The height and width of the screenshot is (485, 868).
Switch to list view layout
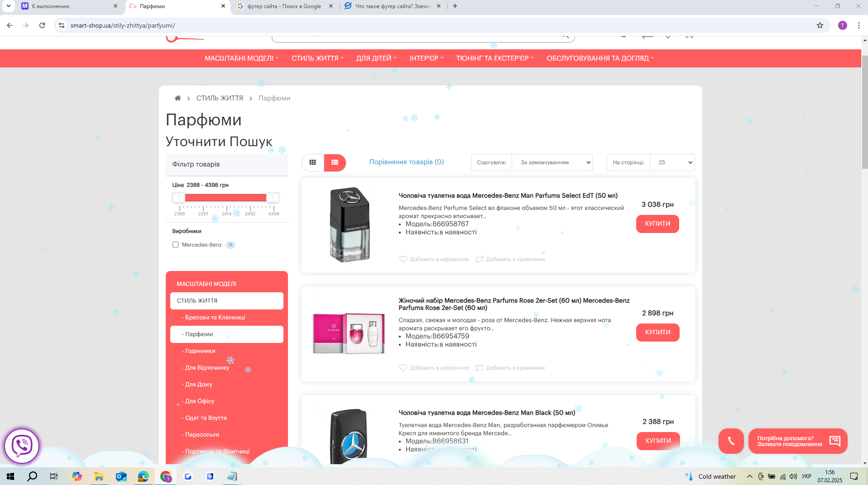[x=335, y=162]
